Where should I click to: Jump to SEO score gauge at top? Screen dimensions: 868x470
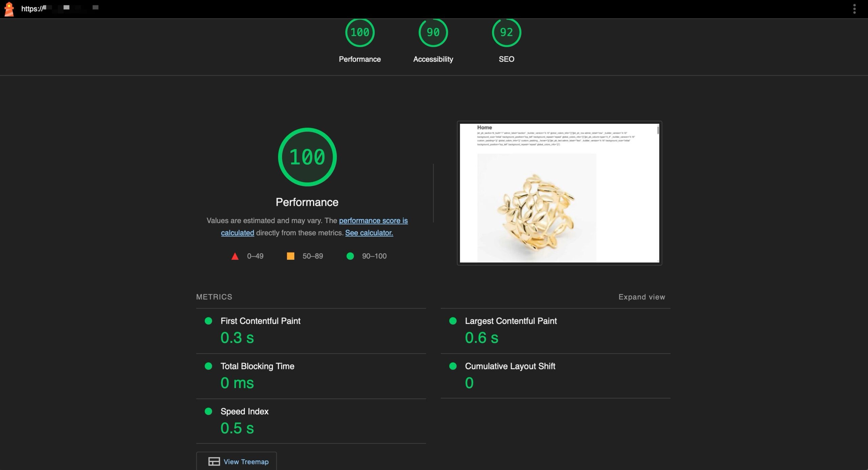click(x=506, y=33)
